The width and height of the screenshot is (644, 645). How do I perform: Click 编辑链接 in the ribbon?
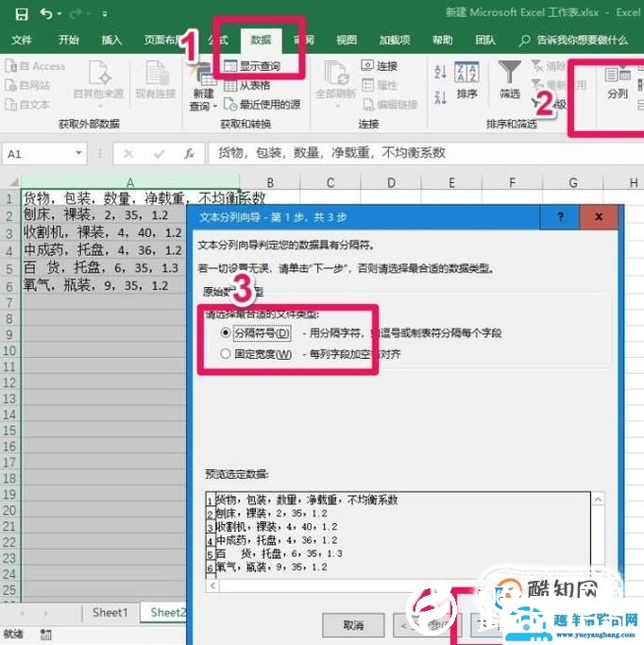[390, 105]
